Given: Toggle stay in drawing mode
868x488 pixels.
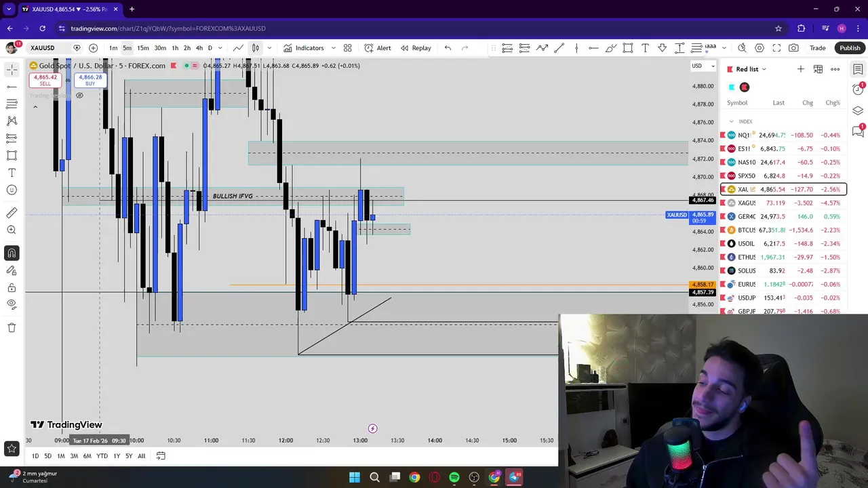Looking at the screenshot, I should point(12,270).
